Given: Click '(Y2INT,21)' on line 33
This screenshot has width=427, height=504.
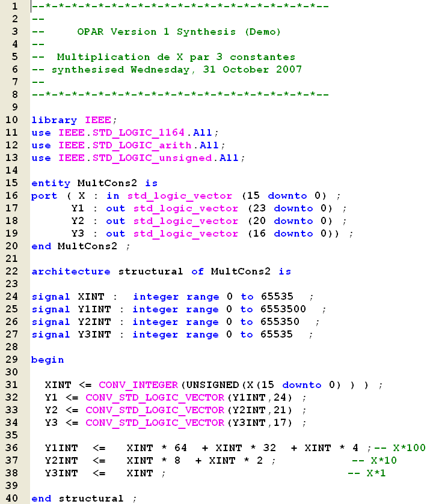Looking at the screenshot, I should (260, 410).
